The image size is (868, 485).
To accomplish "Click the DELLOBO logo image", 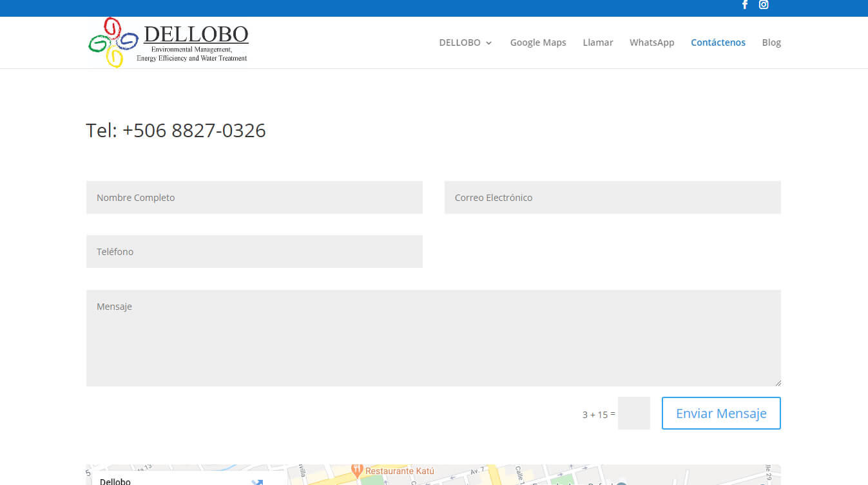I will pos(168,43).
